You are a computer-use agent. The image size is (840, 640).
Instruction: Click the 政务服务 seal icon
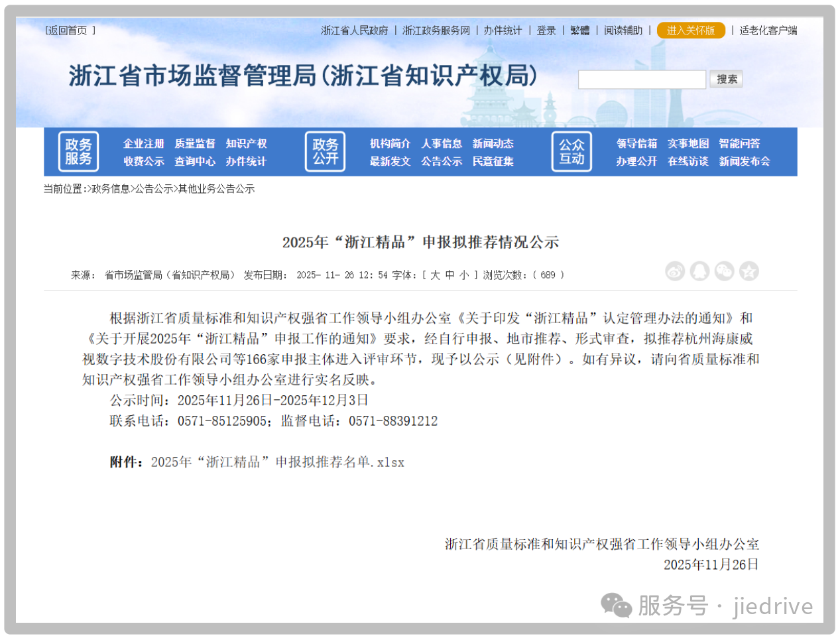(x=78, y=152)
